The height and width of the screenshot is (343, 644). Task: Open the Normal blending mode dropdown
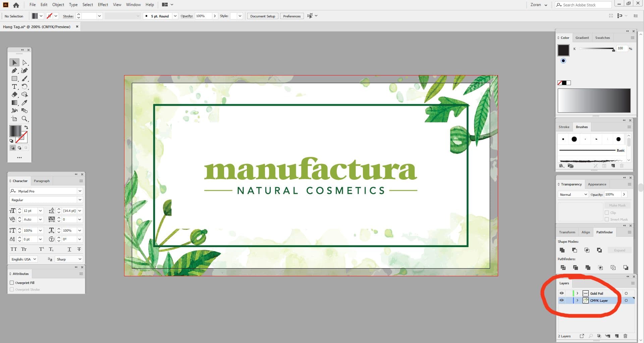click(585, 194)
